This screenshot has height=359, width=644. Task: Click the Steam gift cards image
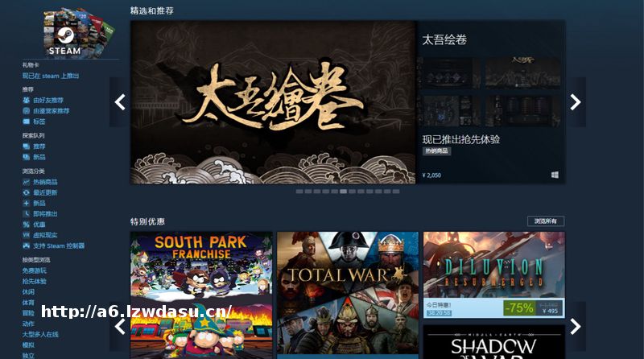(78, 33)
